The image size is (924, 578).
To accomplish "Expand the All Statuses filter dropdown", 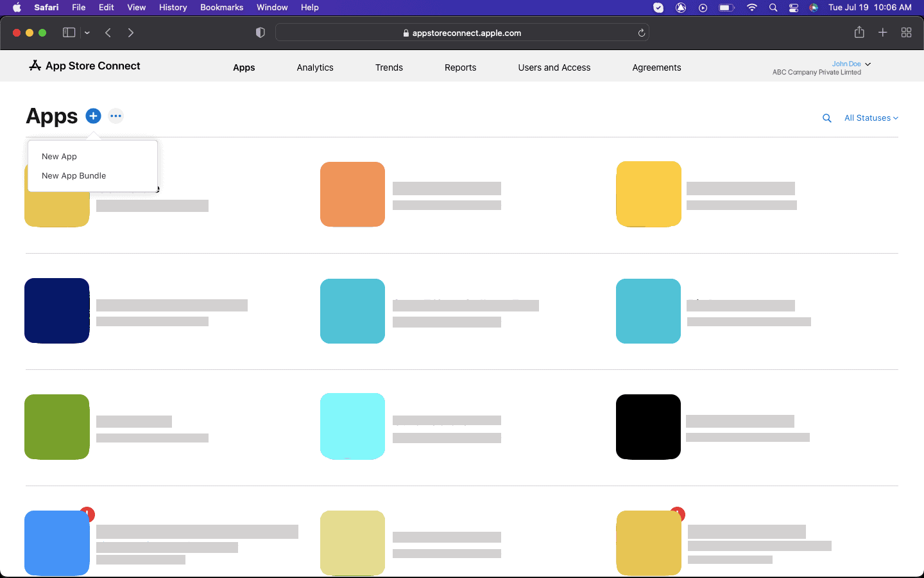I will pos(871,118).
